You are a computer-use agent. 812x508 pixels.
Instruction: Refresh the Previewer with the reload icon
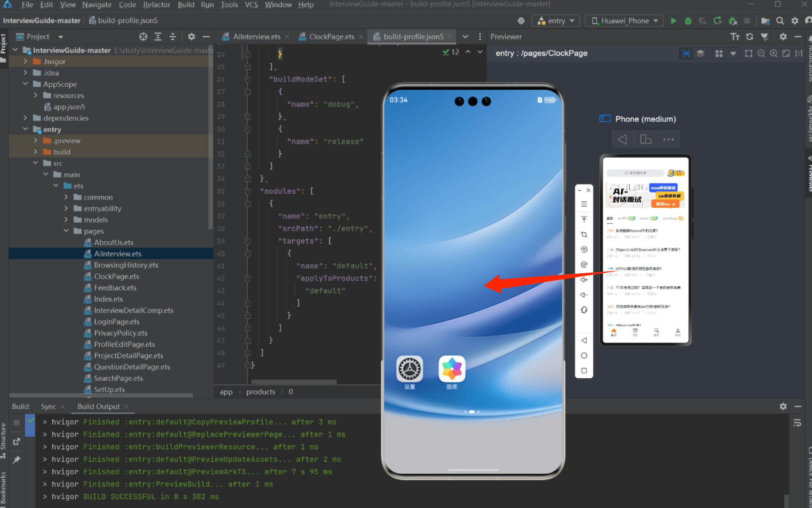pyautogui.click(x=749, y=37)
